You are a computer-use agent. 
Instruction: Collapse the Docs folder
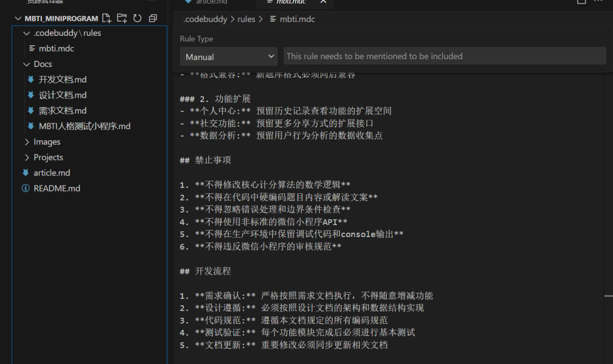click(43, 64)
